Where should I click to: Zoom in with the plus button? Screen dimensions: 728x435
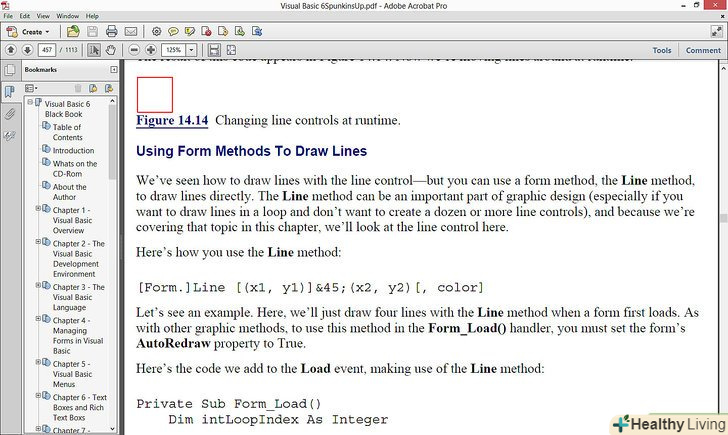[x=151, y=50]
